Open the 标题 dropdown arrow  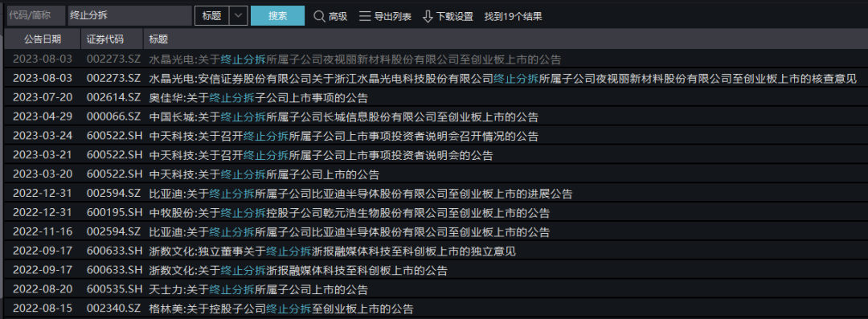(x=238, y=15)
